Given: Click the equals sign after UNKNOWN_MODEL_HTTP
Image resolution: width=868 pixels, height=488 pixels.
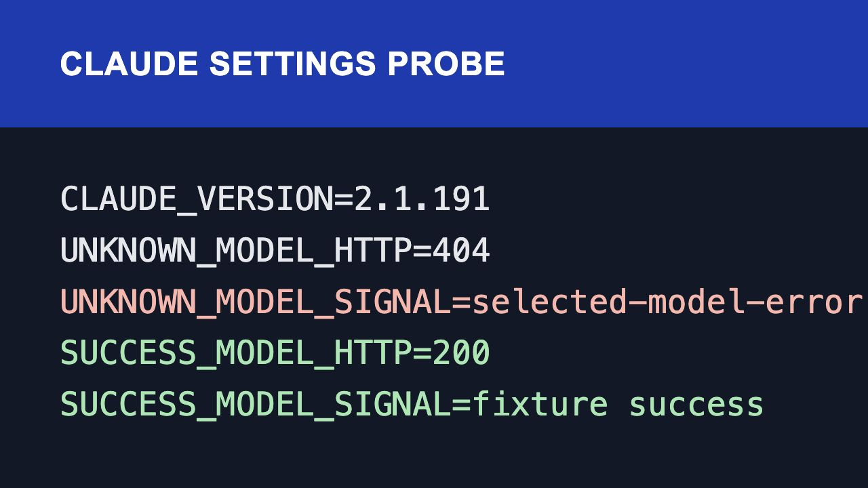Looking at the screenshot, I should coord(422,252).
